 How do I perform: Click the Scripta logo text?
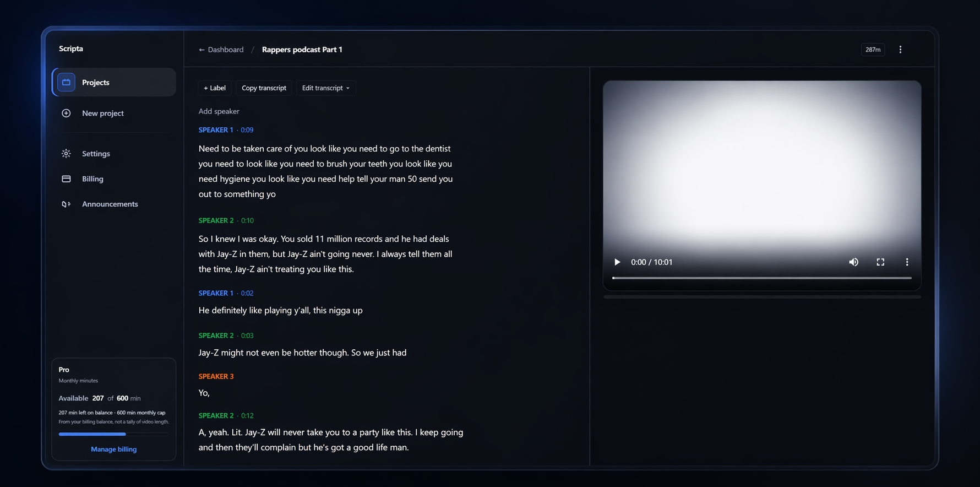[71, 48]
